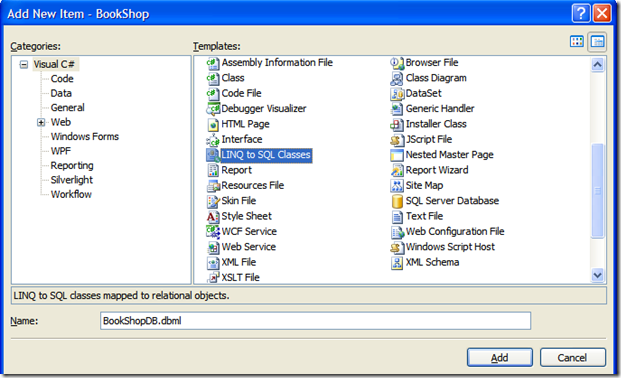Viewport: 621px width, 378px height.
Task: Choose the WCF Service icon
Action: [x=213, y=232]
